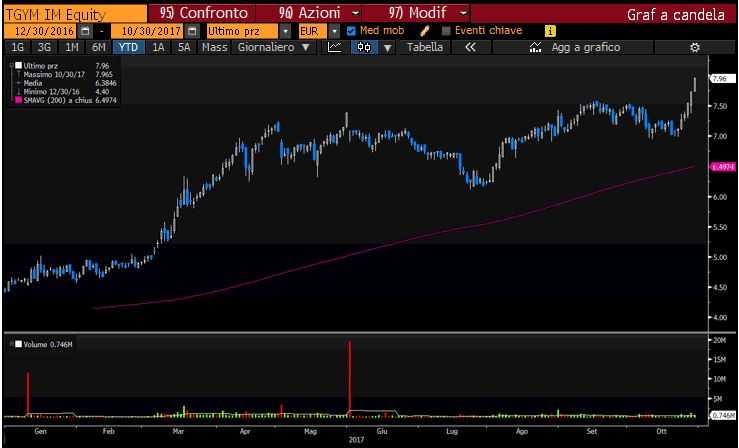Open the Tabella view button
The width and height of the screenshot is (739, 448).
coord(425,47)
